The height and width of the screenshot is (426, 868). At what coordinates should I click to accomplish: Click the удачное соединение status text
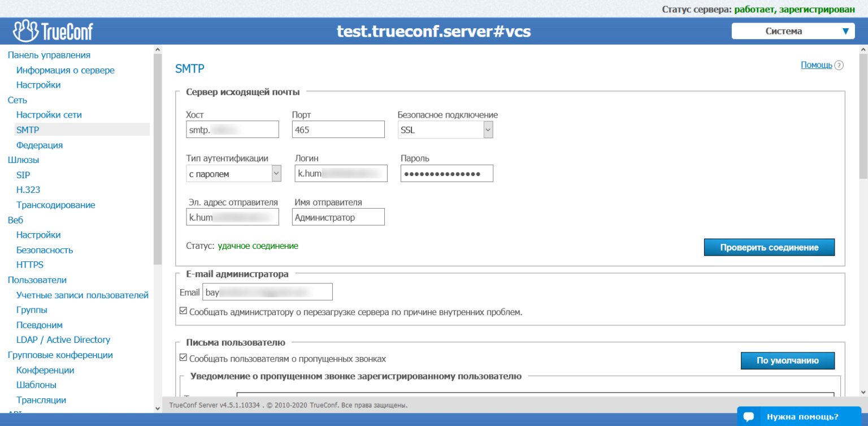pyautogui.click(x=258, y=246)
